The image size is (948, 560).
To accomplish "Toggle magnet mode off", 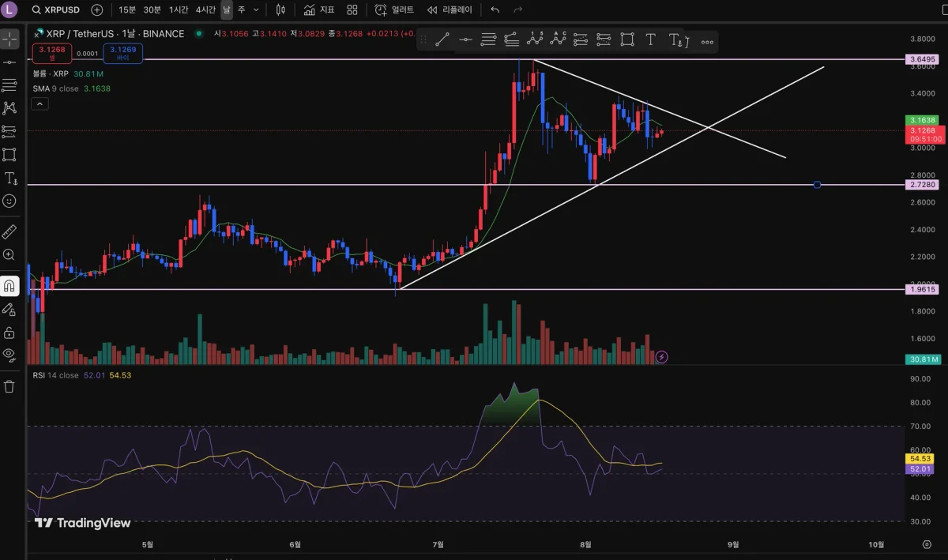I will pyautogui.click(x=9, y=285).
